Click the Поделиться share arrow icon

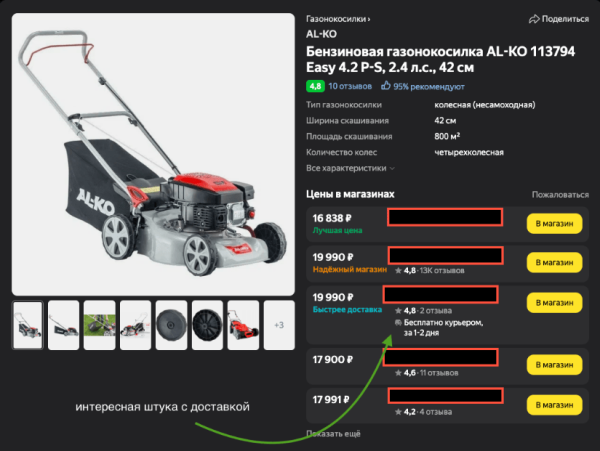pyautogui.click(x=534, y=19)
